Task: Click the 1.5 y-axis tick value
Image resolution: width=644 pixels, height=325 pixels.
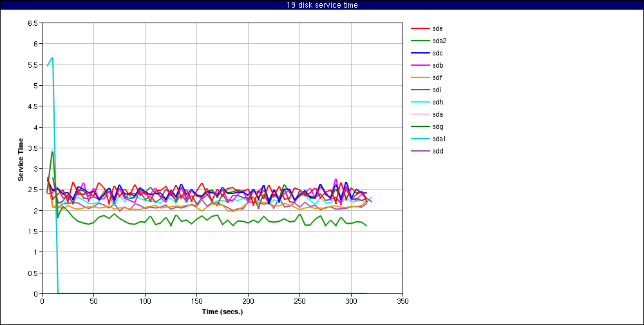Action: 33,231
